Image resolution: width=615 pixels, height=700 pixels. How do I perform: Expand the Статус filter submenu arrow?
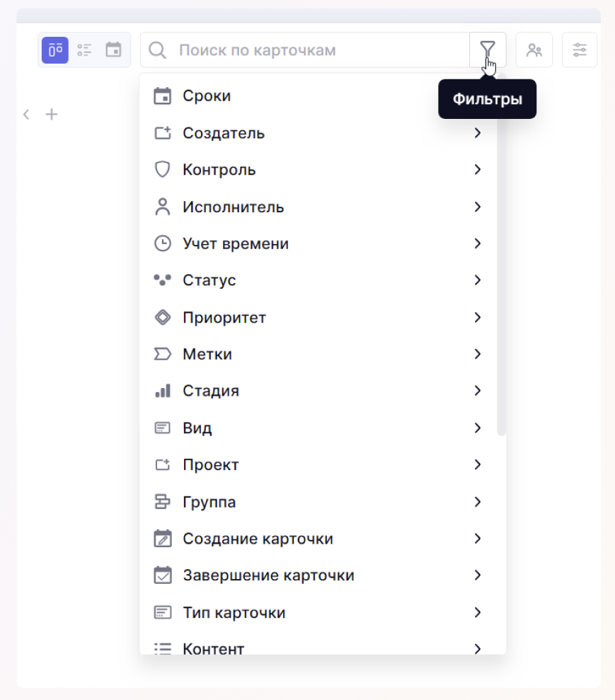[x=478, y=280]
